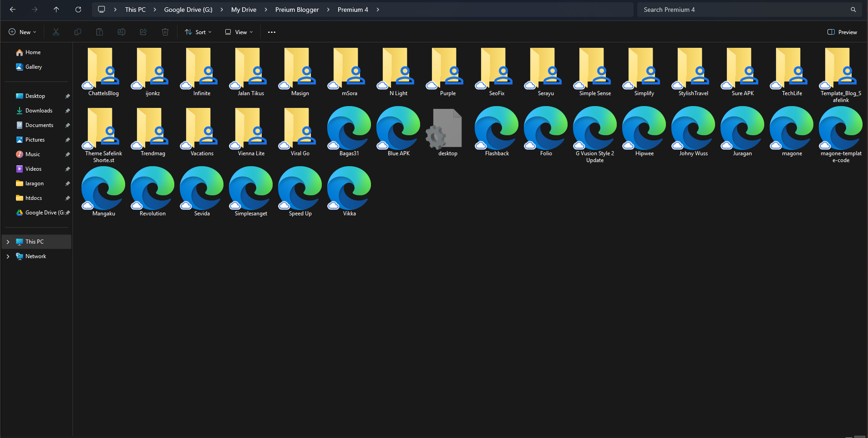Image resolution: width=868 pixels, height=438 pixels.
Task: Select the Mangaku Edge file
Action: click(x=103, y=192)
